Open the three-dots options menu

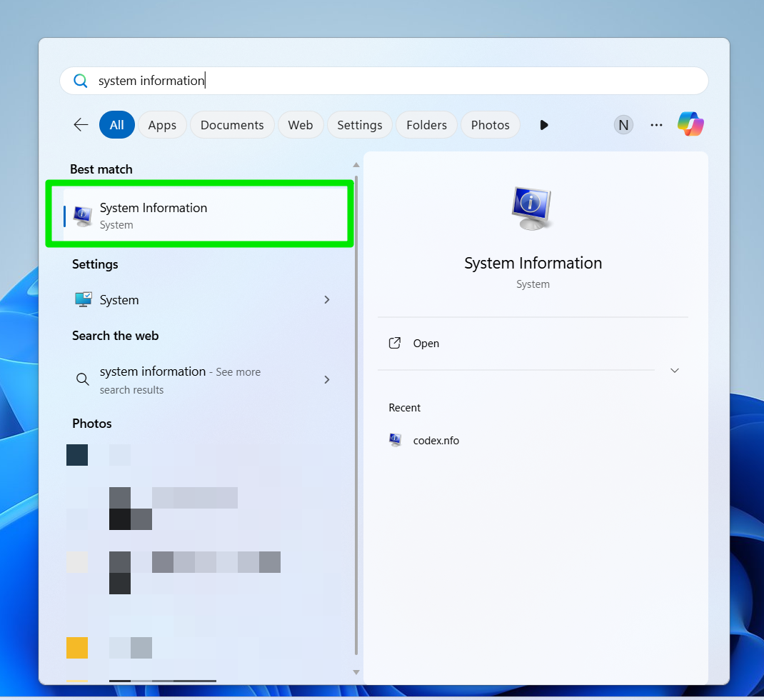point(656,125)
